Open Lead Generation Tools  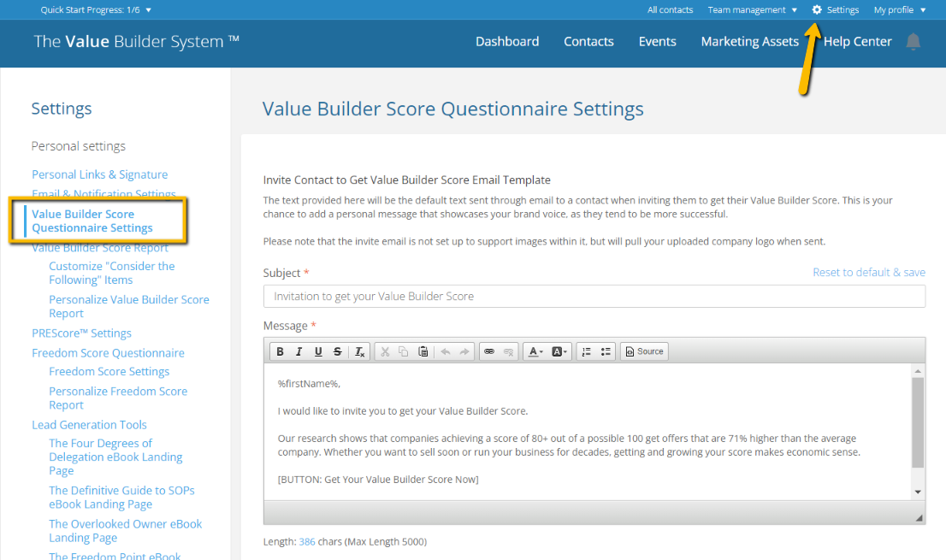click(89, 425)
